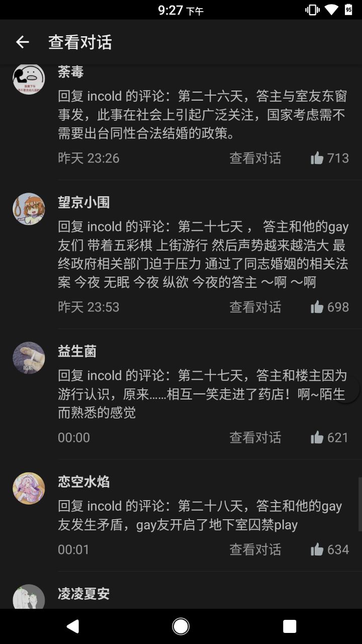Tap Android back navigation triangle

(x=73, y=626)
